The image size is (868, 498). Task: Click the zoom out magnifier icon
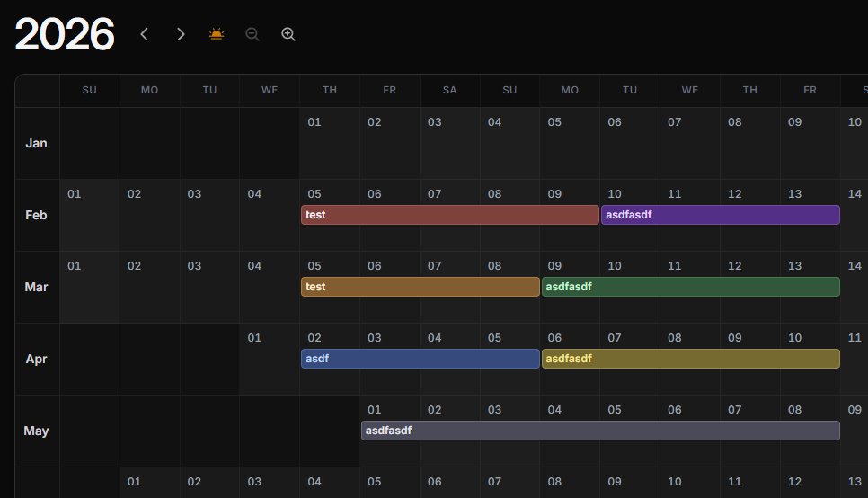tap(252, 34)
